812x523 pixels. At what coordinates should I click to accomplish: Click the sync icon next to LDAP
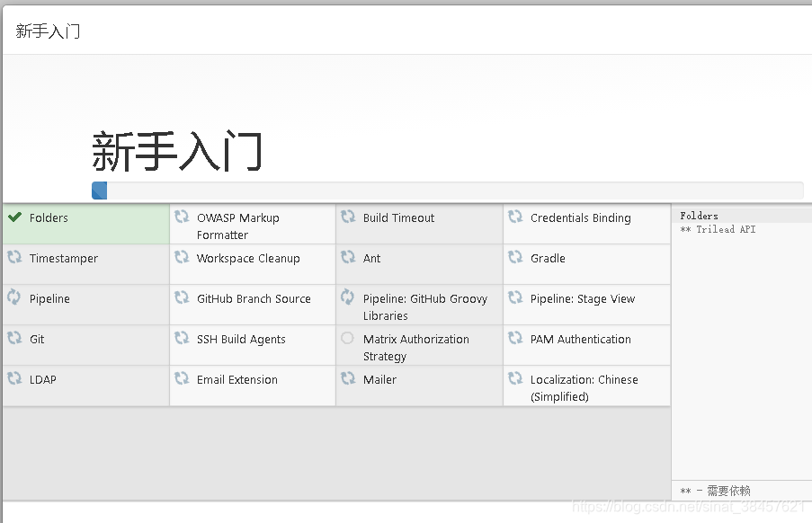click(x=14, y=377)
